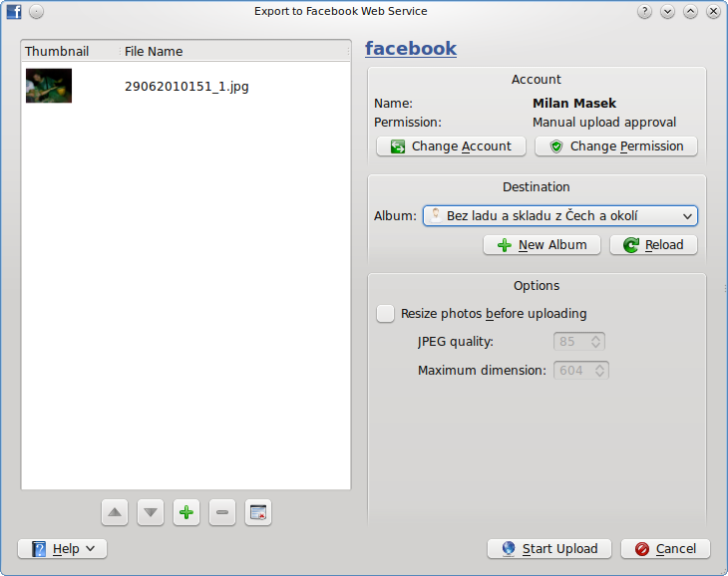This screenshot has width=728, height=576.
Task: Click Change Account button
Action: [x=452, y=146]
